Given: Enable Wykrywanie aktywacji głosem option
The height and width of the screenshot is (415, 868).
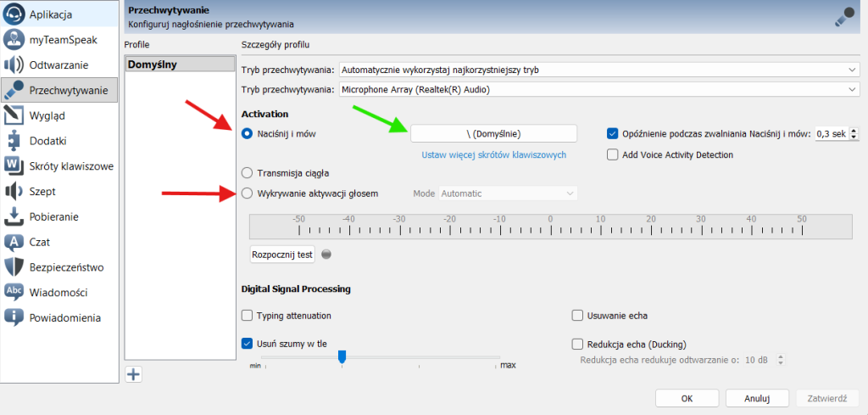Looking at the screenshot, I should pyautogui.click(x=248, y=193).
